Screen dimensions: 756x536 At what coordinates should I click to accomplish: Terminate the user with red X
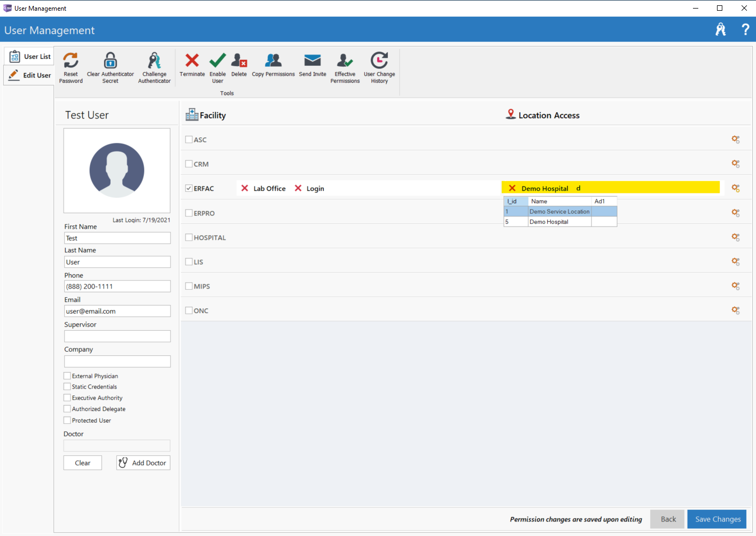192,61
